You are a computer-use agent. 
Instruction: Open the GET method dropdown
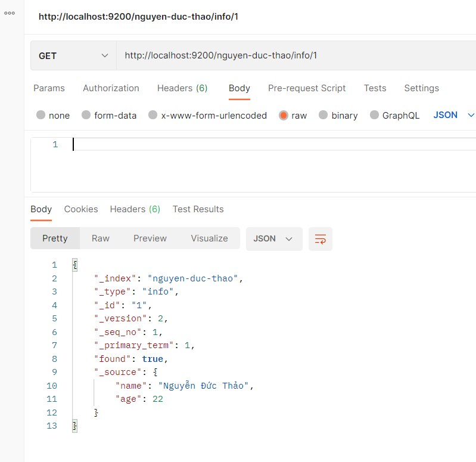pyautogui.click(x=73, y=56)
